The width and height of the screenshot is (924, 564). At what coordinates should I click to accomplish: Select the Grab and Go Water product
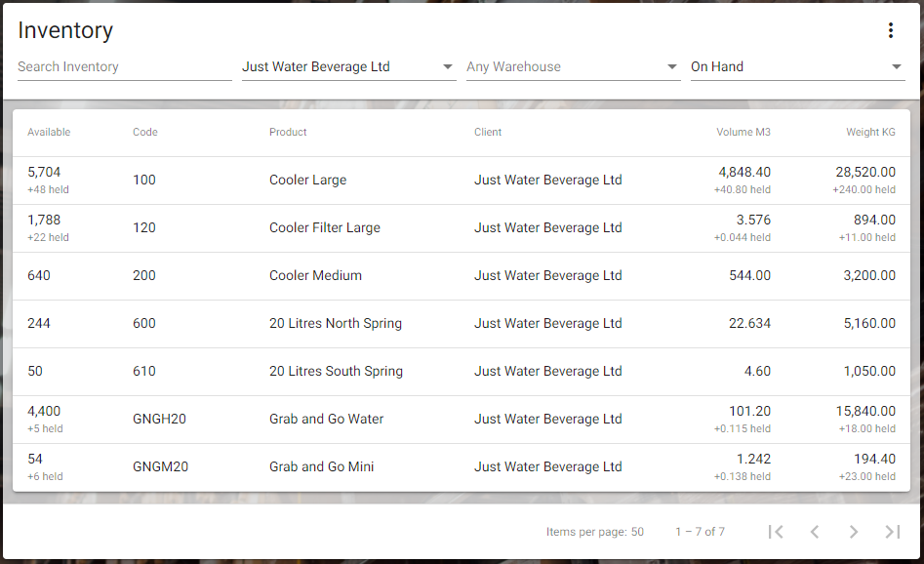pyautogui.click(x=327, y=419)
